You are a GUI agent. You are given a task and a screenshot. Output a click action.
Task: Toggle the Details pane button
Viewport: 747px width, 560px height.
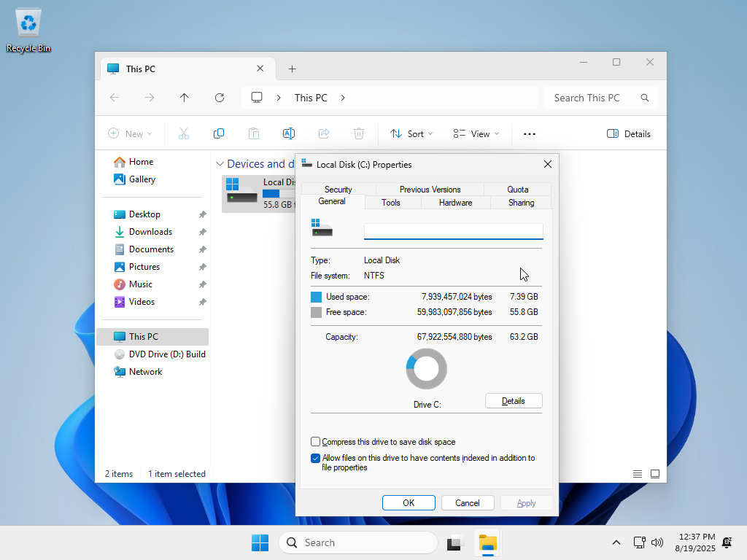(628, 133)
